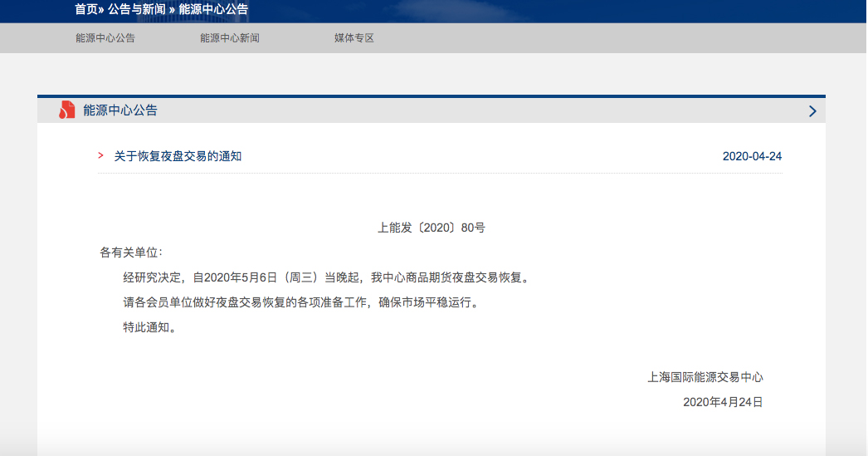Select the line starting 请各会员单位做好夜盘交易
Screen dimensions: 868x456
pyautogui.click(x=301, y=302)
